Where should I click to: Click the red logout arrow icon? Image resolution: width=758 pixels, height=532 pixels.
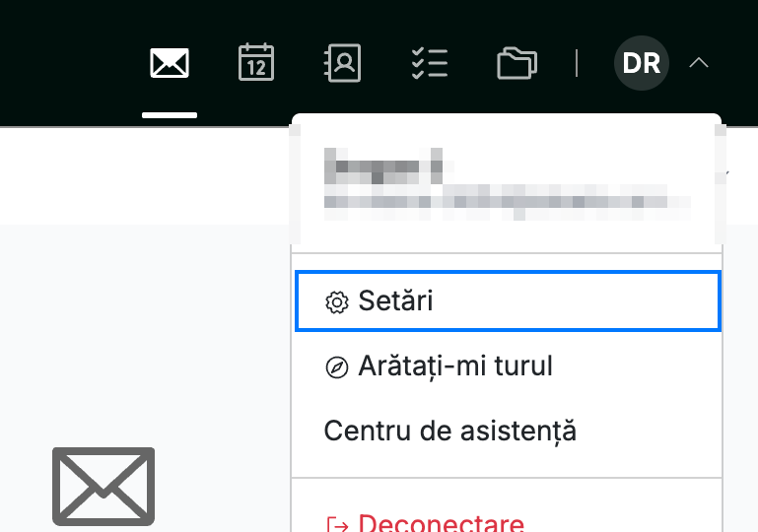pos(337,525)
